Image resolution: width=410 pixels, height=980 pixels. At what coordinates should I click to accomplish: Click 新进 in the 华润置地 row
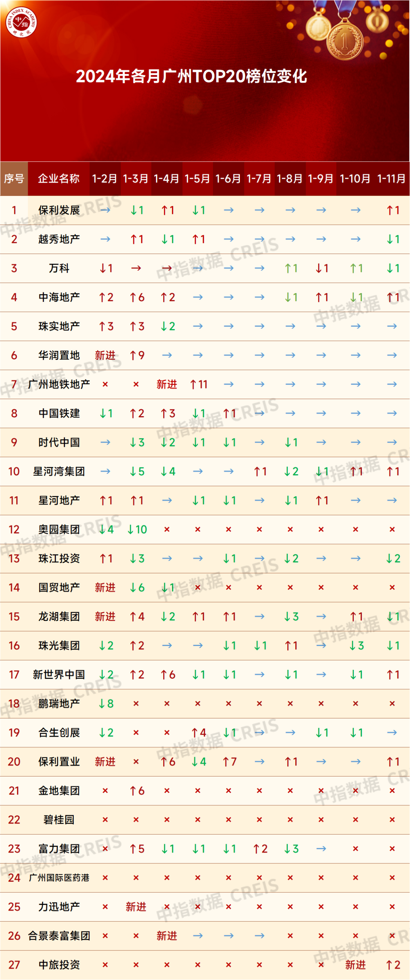point(105,355)
